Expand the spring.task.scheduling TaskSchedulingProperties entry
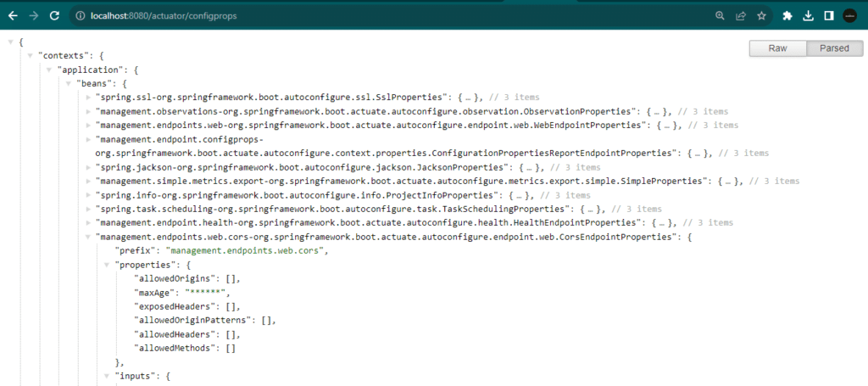Viewport: 868px width, 386px height. [88, 209]
